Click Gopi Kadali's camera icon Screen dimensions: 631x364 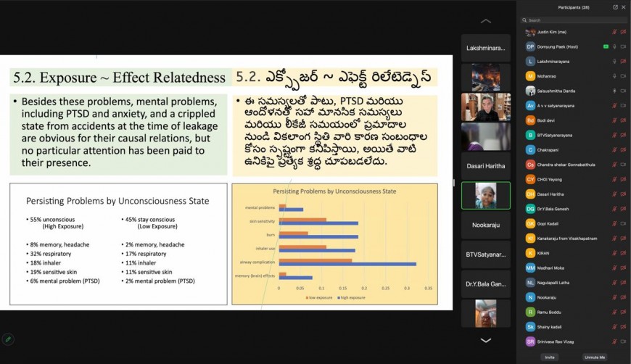(x=624, y=223)
